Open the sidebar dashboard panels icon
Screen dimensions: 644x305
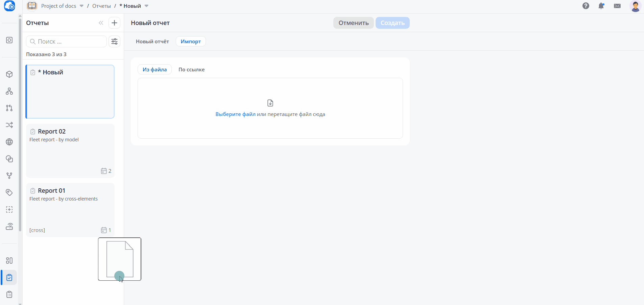(9, 261)
